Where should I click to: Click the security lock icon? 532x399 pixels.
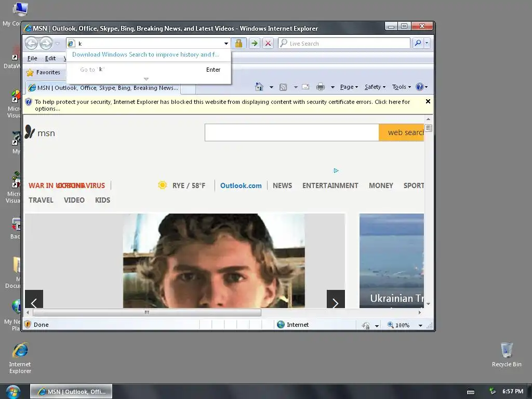point(238,43)
